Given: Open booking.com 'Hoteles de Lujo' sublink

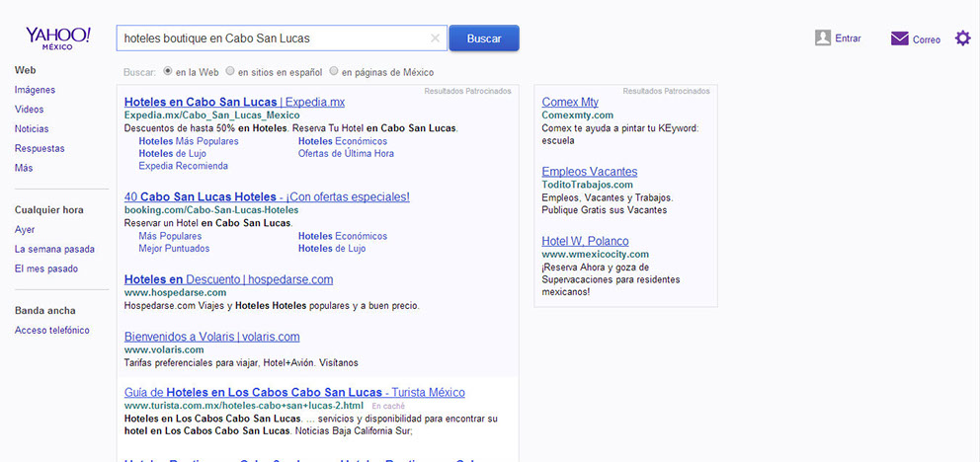Looking at the screenshot, I should click(x=332, y=249).
